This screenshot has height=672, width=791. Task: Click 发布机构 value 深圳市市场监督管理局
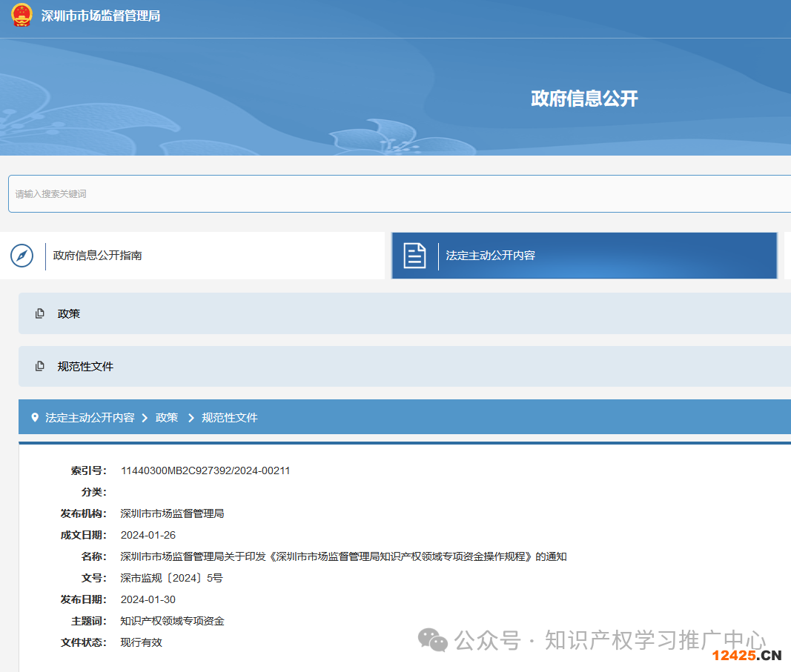click(x=172, y=513)
